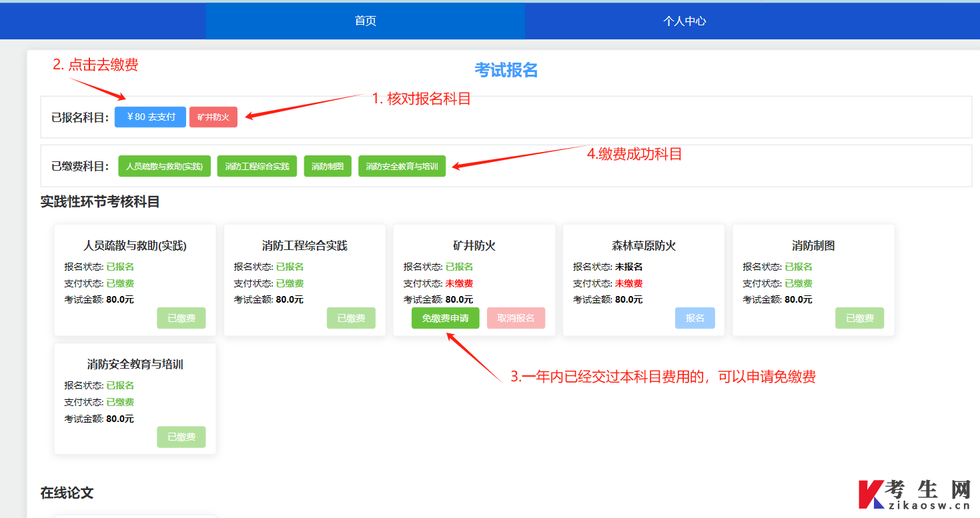Click the 消防制图 card title
This screenshot has height=518, width=980.
(813, 245)
